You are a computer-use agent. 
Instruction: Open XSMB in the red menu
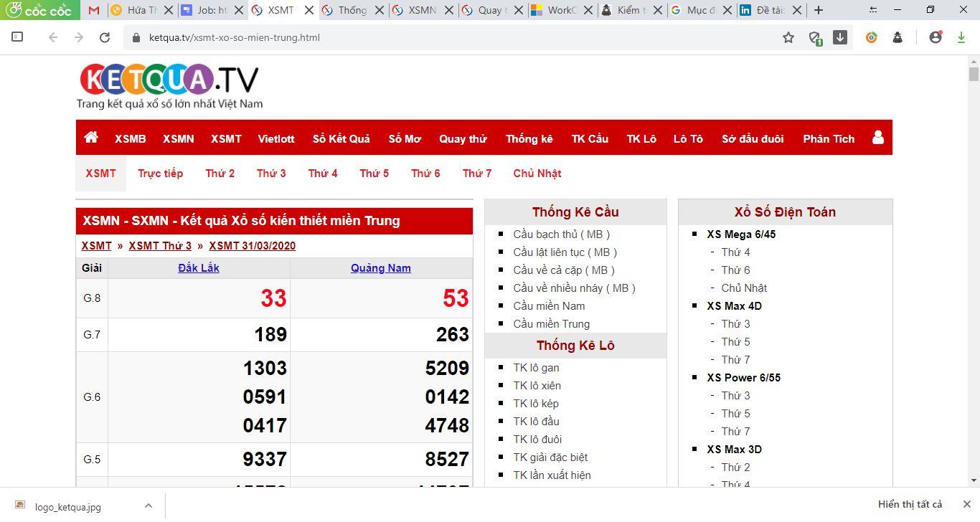click(x=130, y=138)
